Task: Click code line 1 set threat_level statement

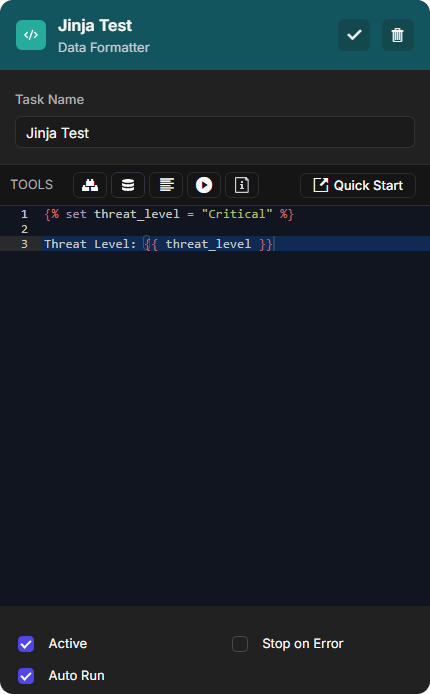Action: coord(169,214)
